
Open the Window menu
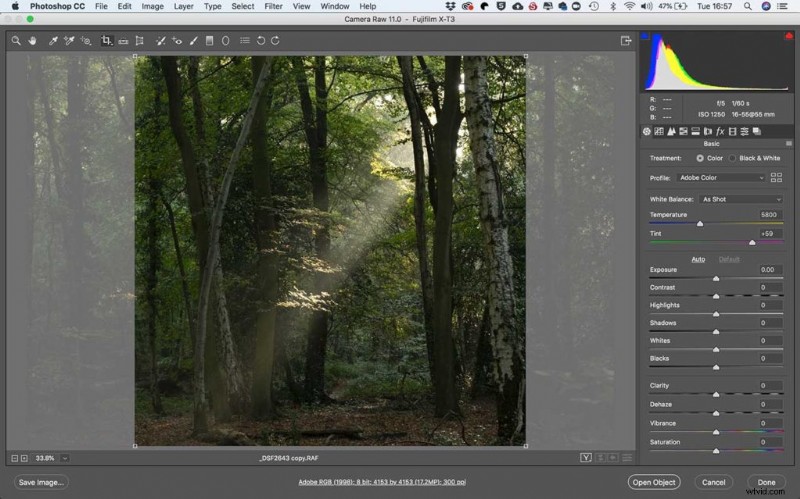[335, 6]
